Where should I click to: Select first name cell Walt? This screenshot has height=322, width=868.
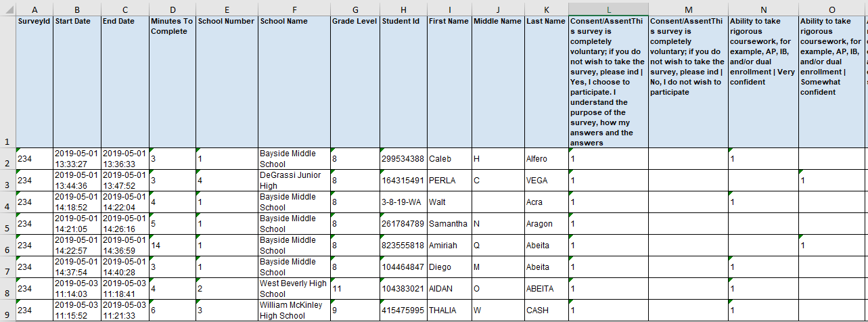pos(449,202)
